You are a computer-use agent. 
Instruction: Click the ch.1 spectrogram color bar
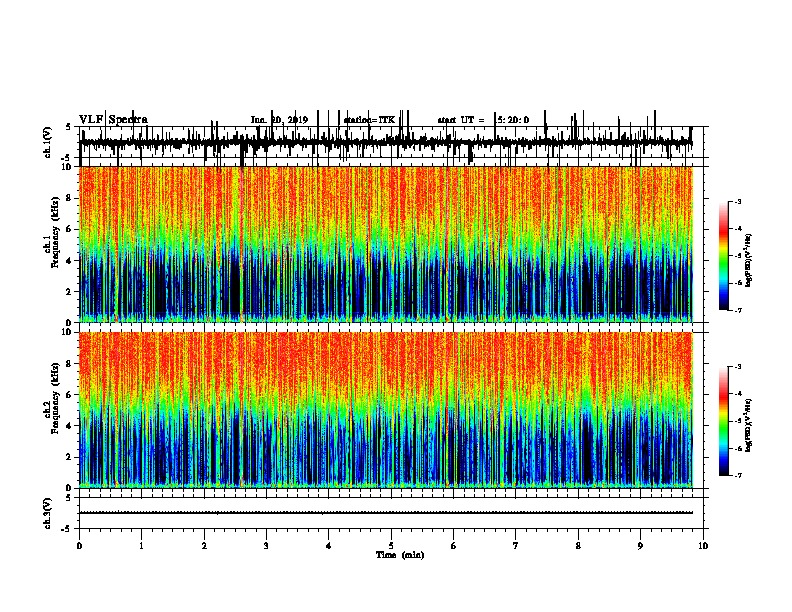point(724,256)
